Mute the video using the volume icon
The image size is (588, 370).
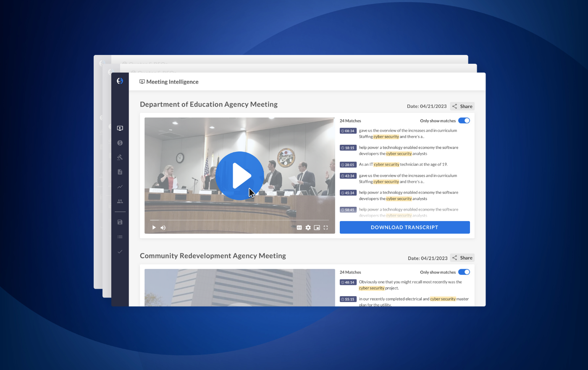pyautogui.click(x=163, y=227)
